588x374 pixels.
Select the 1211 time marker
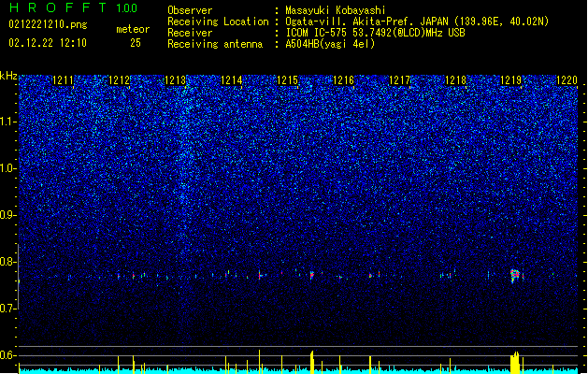click(63, 80)
